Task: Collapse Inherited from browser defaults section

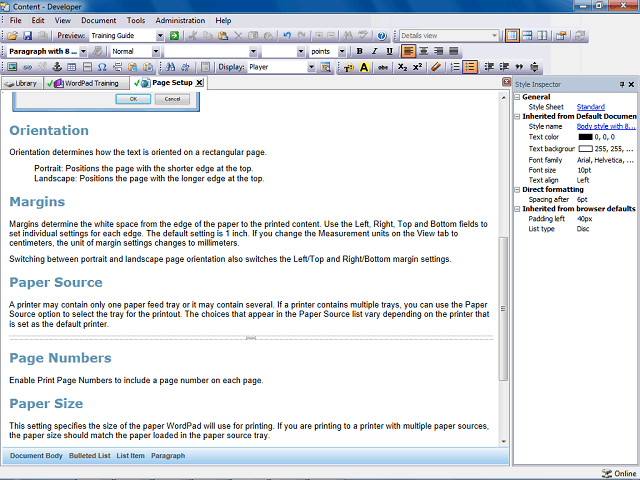Action: point(517,209)
